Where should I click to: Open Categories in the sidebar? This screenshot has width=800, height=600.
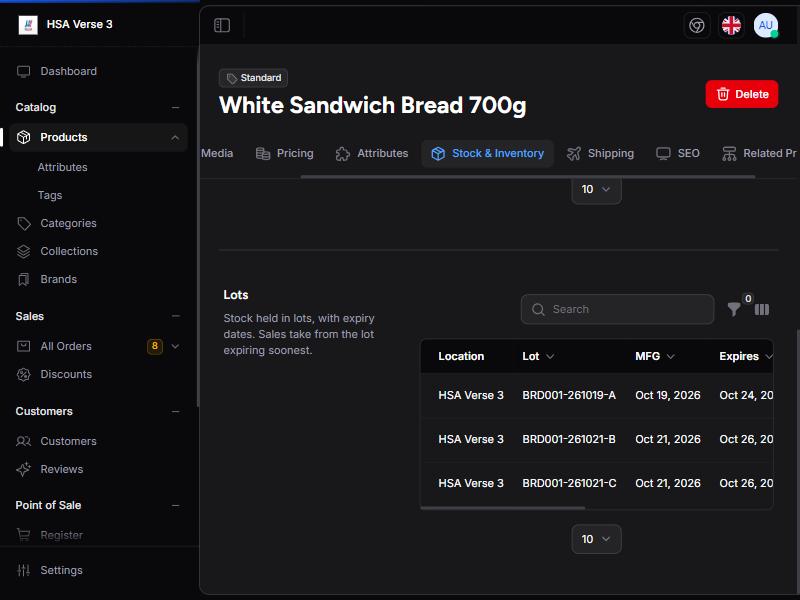click(x=98, y=223)
